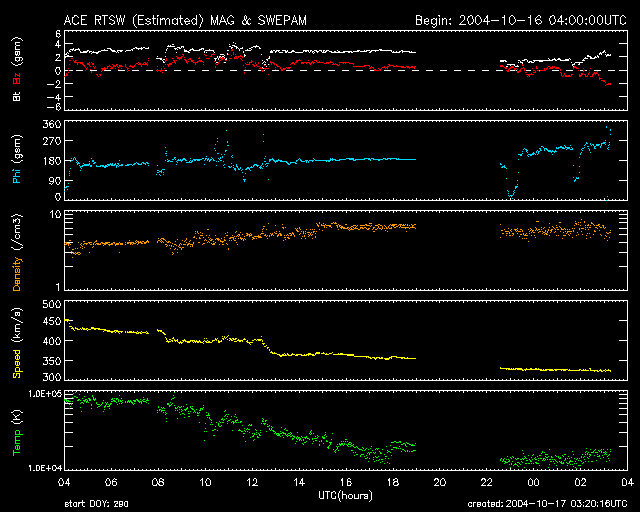Select the "20" hour tick label
This screenshot has width=640, height=512.
click(x=440, y=482)
